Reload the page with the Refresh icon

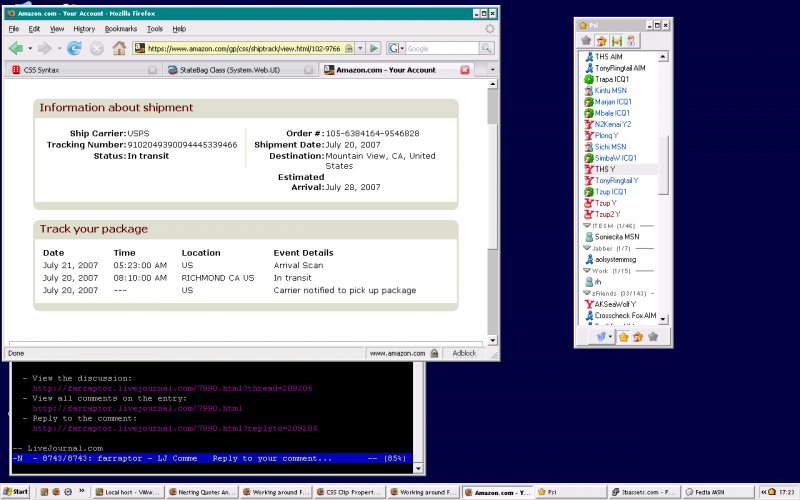tap(75, 48)
